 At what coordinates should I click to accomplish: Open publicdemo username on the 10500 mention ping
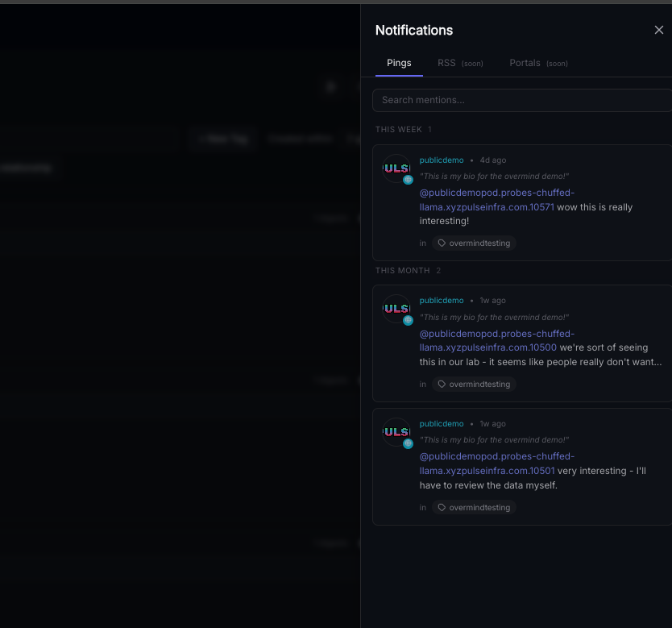[442, 300]
